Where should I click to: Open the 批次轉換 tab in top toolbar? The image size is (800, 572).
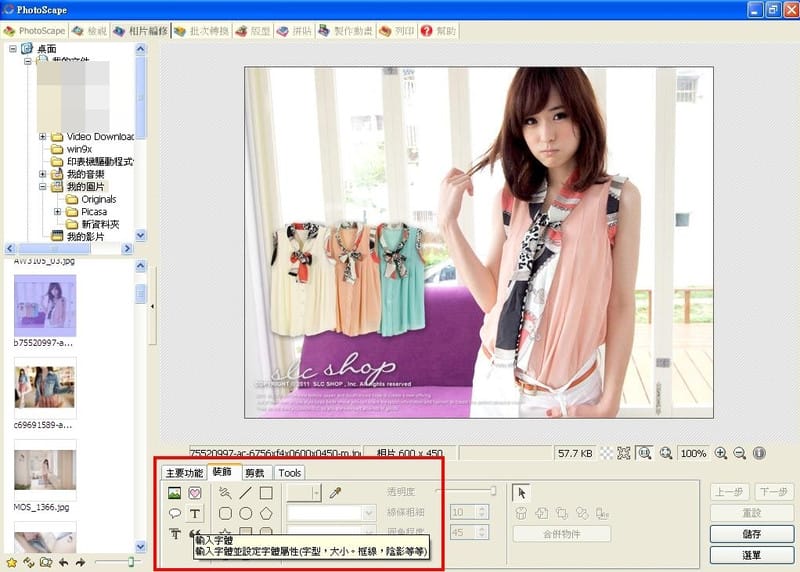(201, 31)
